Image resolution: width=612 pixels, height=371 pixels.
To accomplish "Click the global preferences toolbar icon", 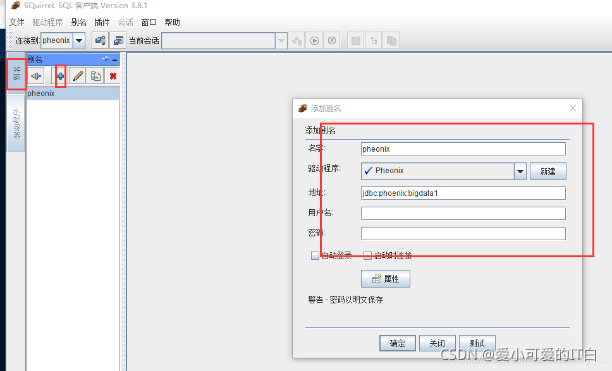I will [100, 40].
